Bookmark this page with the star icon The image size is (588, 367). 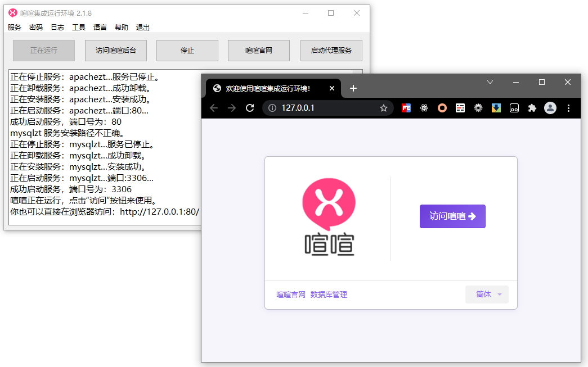point(384,108)
